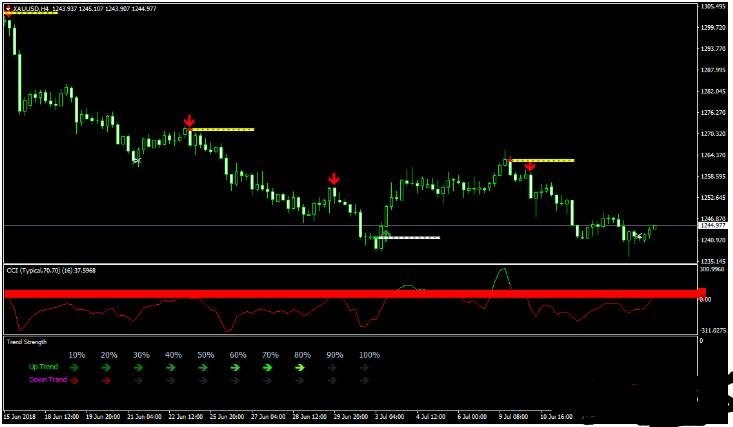Click the Up Trend 70% arrow

coord(267,368)
